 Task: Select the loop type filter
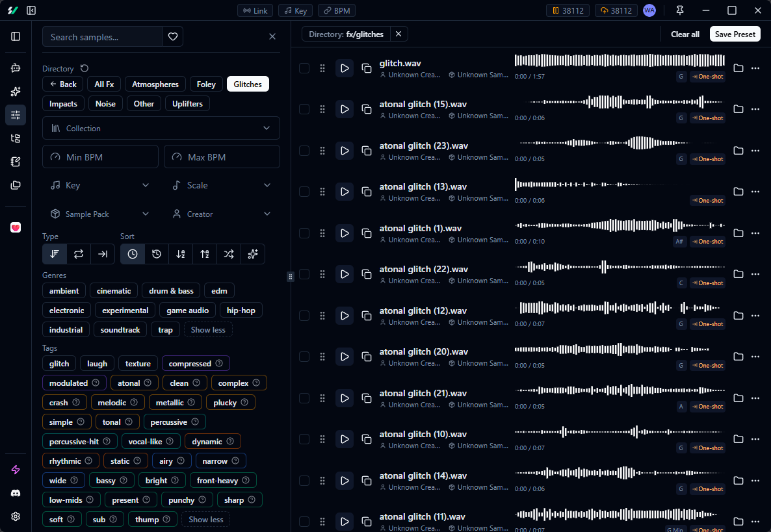coord(79,254)
